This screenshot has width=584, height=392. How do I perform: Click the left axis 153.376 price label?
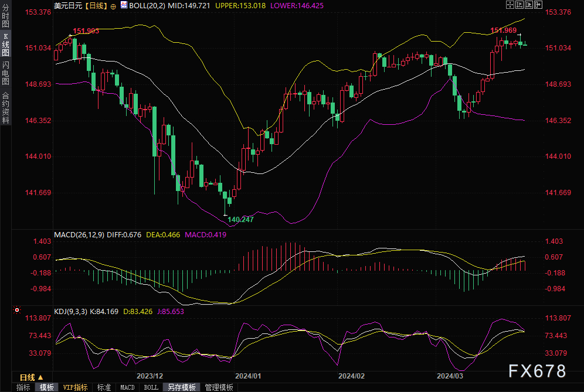coord(38,12)
